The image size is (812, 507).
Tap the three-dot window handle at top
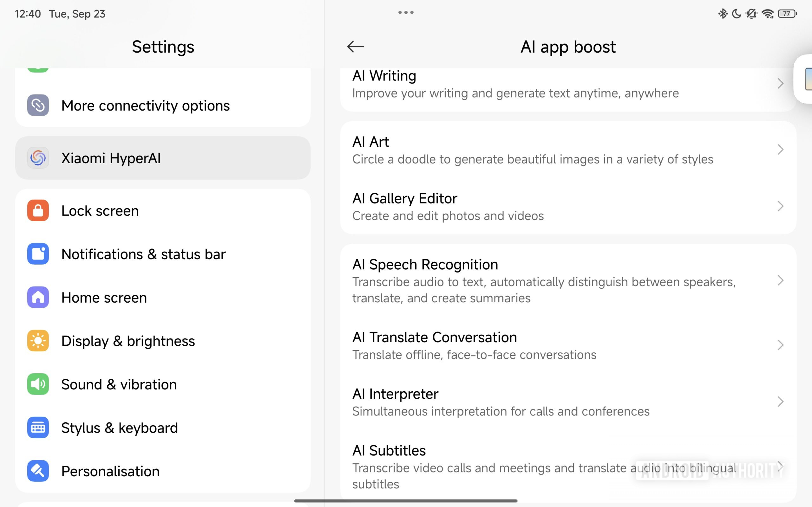(406, 13)
